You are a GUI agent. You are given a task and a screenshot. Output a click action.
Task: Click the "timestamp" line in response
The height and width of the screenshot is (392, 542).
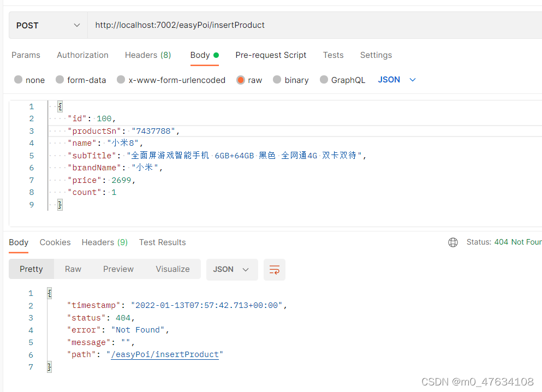[x=177, y=305]
